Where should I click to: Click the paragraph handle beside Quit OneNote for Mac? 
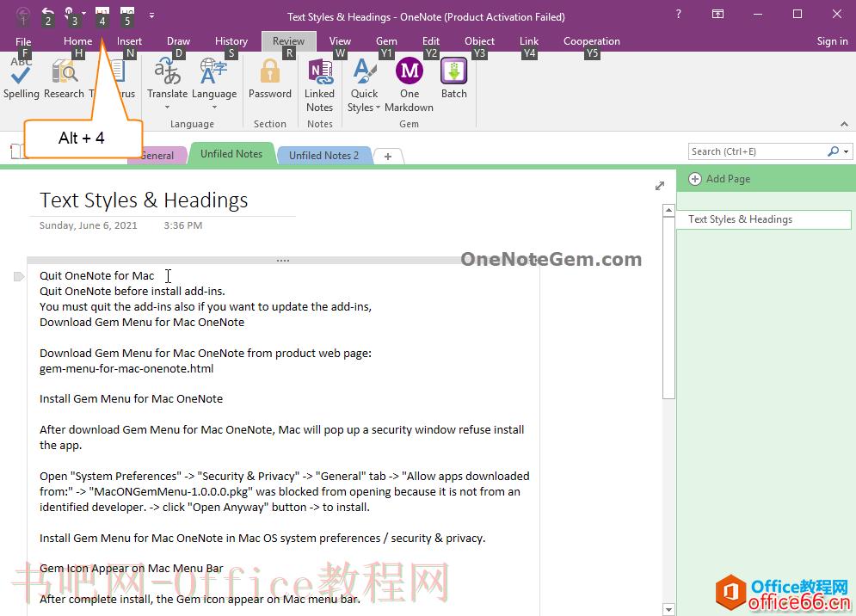coord(19,276)
